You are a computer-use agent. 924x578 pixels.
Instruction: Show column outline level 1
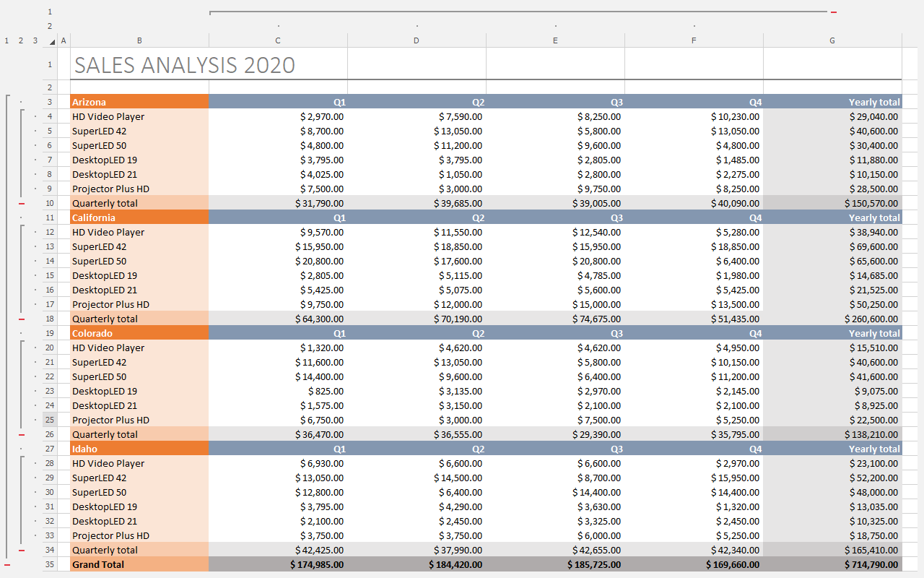(50, 12)
